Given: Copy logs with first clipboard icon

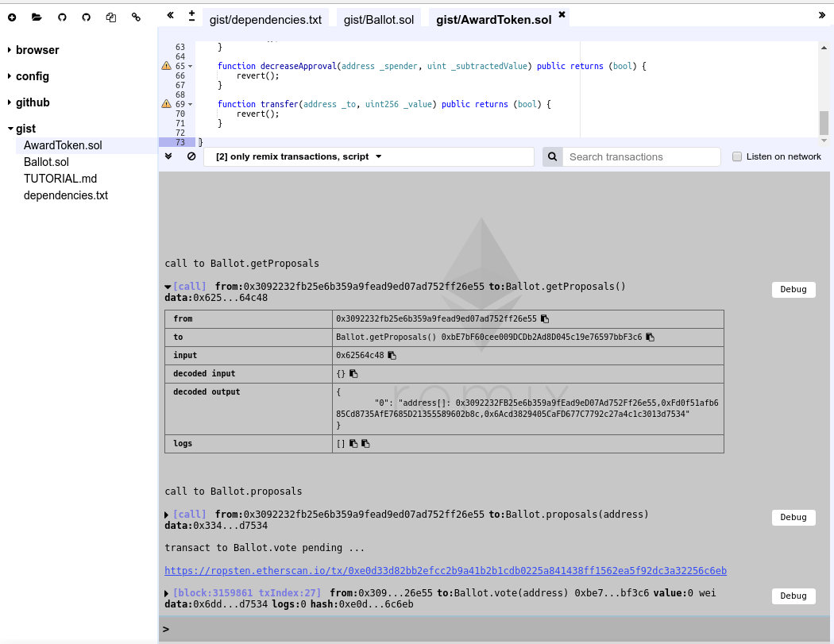Looking at the screenshot, I should [353, 444].
